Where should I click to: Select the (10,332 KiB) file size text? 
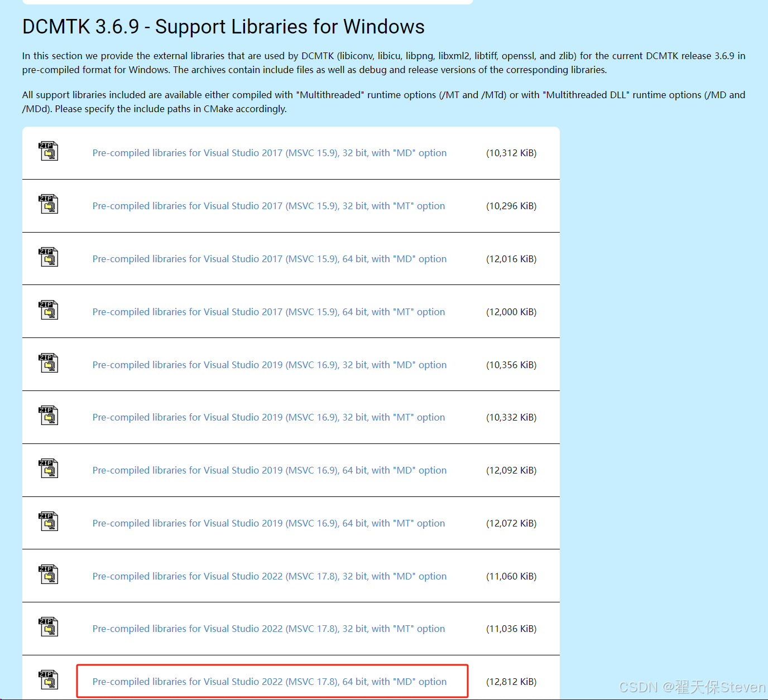click(x=511, y=417)
